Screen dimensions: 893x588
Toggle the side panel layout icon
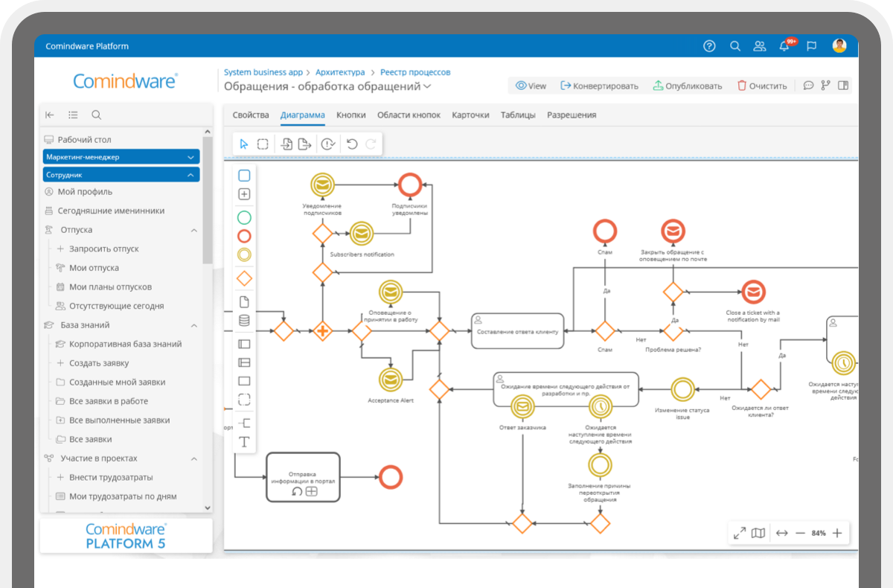[x=843, y=86]
